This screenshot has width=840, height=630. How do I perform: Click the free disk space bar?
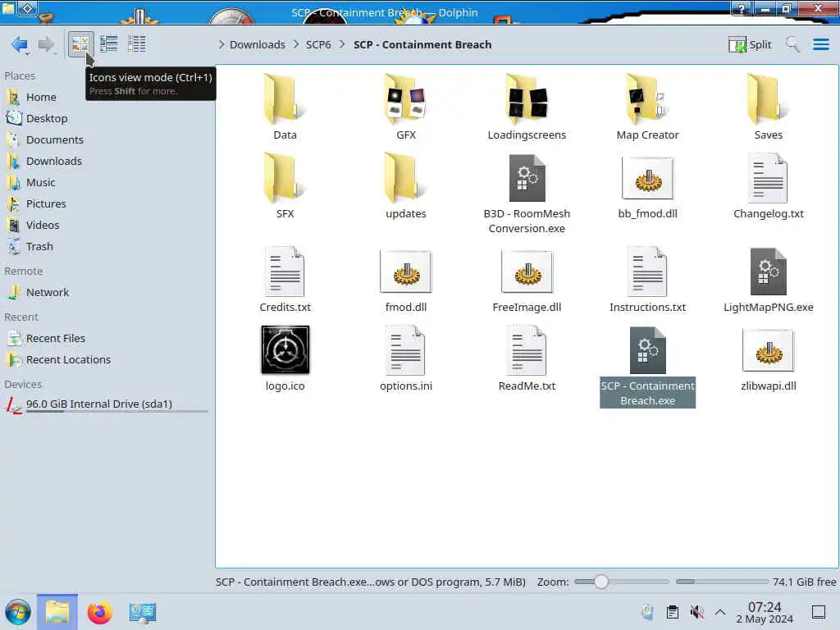point(722,582)
